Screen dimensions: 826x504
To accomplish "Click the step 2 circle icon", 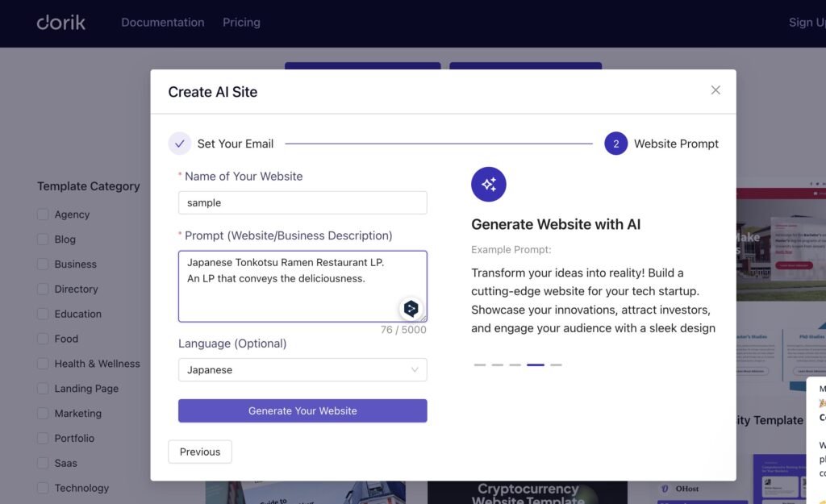I will (x=615, y=144).
